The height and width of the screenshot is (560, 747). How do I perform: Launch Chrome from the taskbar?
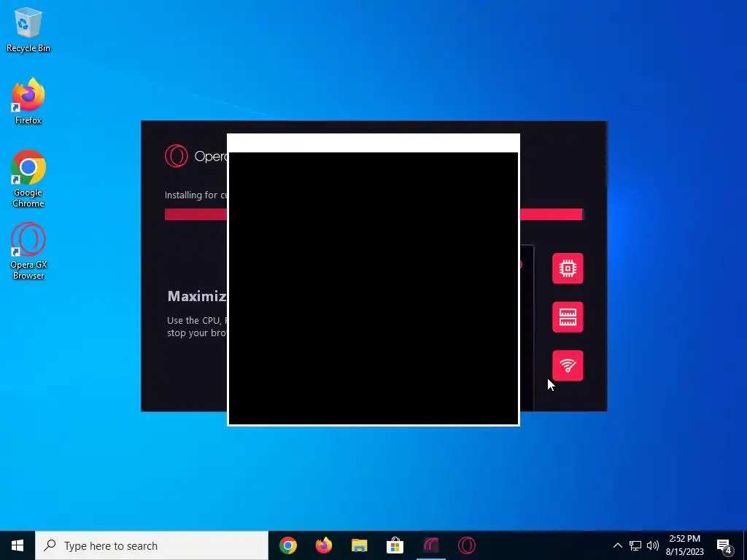[287, 545]
